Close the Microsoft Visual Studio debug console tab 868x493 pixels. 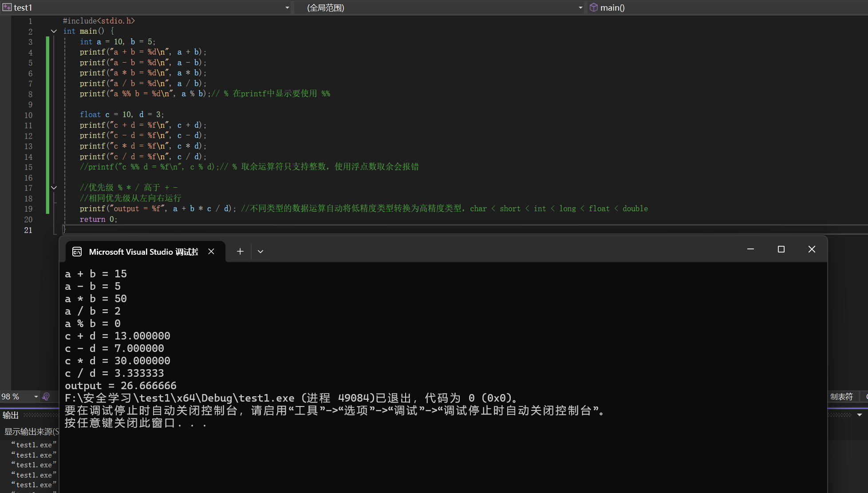click(211, 252)
